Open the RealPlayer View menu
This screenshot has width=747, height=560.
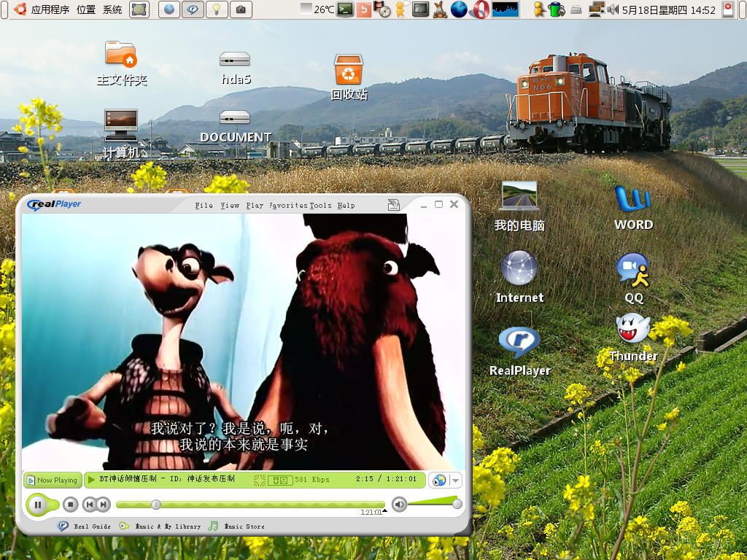230,205
